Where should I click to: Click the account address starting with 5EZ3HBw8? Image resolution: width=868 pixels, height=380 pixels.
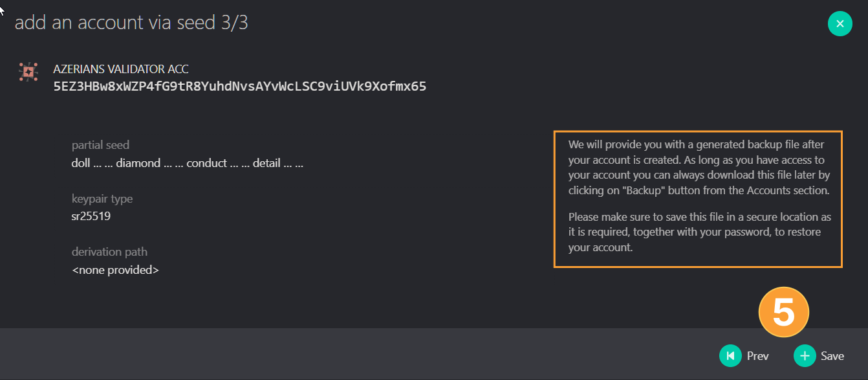click(x=240, y=85)
